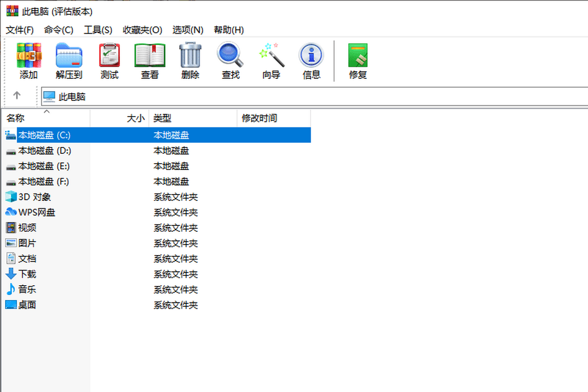
Task: Click the 音乐 music note icon
Action: click(10, 290)
